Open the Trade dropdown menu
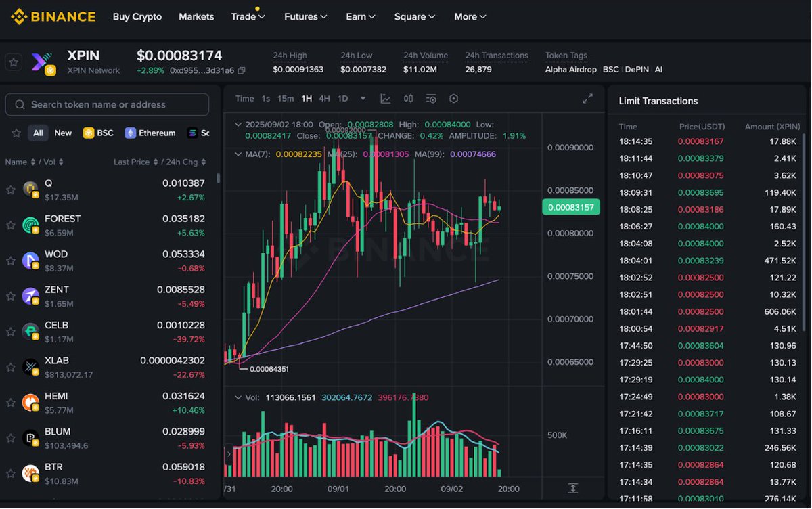Screen dimensions: 812x509 pos(248,16)
